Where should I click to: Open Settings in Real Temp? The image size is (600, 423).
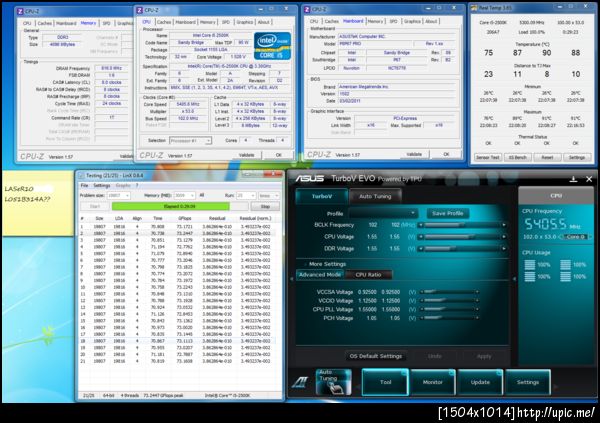click(x=577, y=157)
